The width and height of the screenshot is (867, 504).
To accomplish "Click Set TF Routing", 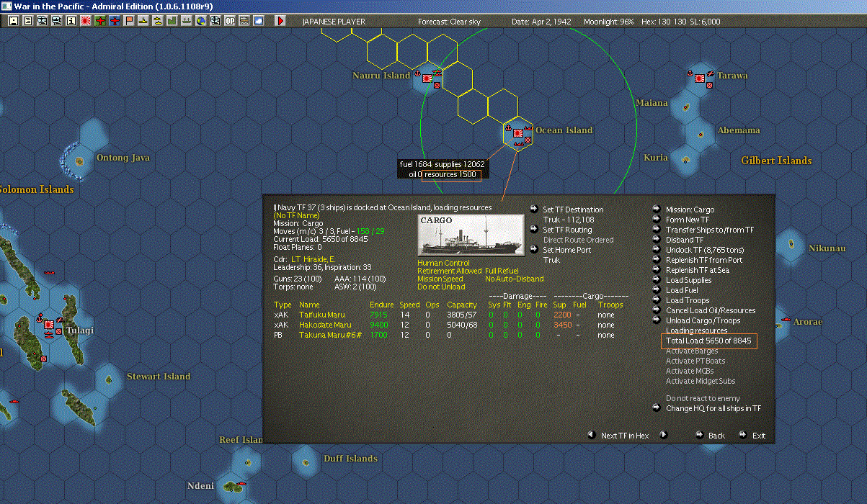I will click(567, 230).
